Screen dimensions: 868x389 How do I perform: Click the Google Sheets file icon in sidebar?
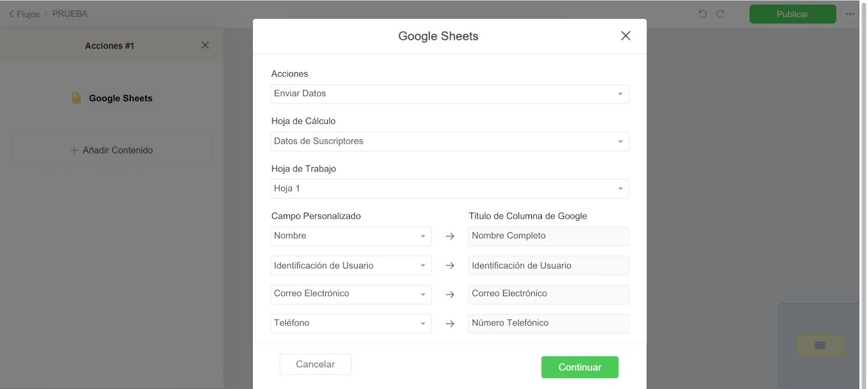pos(76,98)
